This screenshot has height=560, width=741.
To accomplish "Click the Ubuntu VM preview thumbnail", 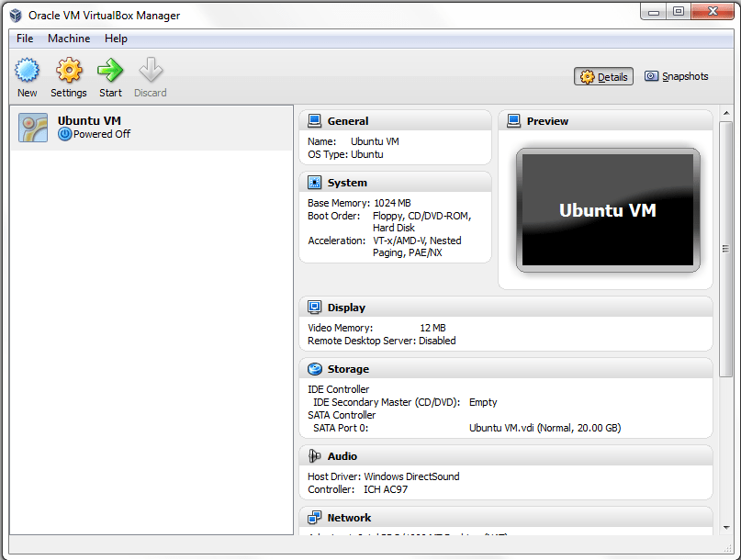I will tap(608, 210).
